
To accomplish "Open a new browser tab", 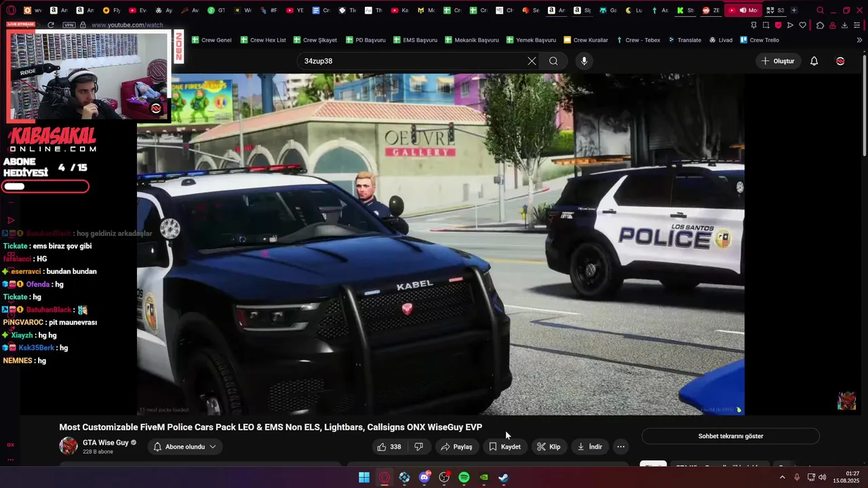I will [x=794, y=10].
